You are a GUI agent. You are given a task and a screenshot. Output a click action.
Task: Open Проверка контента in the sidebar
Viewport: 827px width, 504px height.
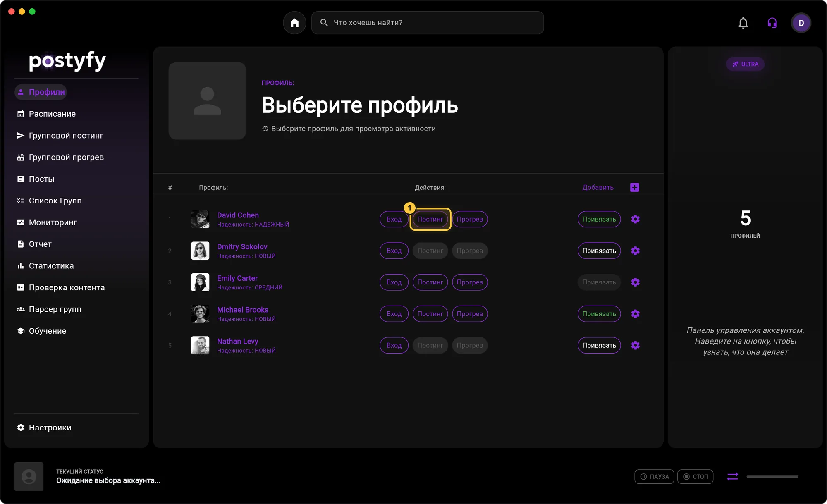tap(61, 287)
